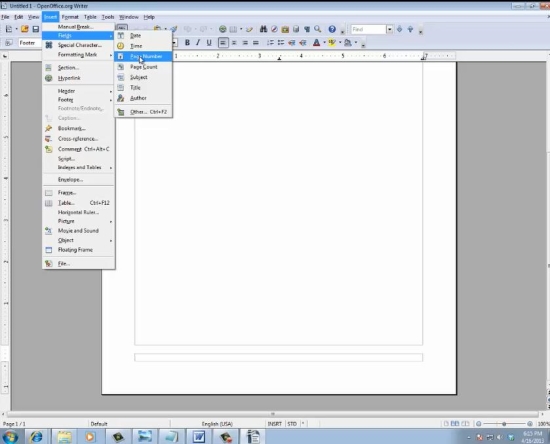Open Word from the Windows taskbar

(x=199, y=437)
